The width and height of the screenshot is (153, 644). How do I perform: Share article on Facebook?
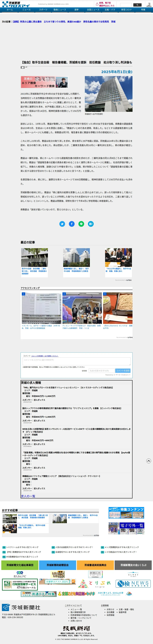coord(72,224)
